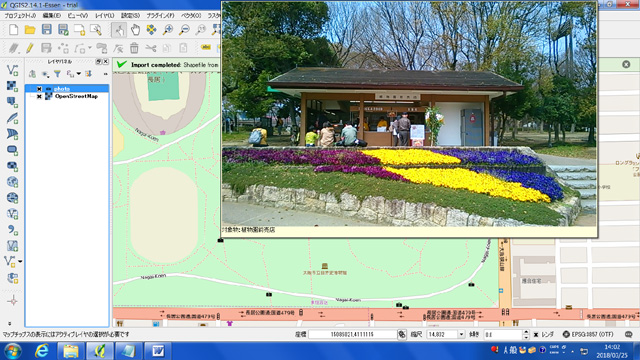Cut features with the scissors icon
The height and width of the screenshot is (360, 640).
[151, 48]
